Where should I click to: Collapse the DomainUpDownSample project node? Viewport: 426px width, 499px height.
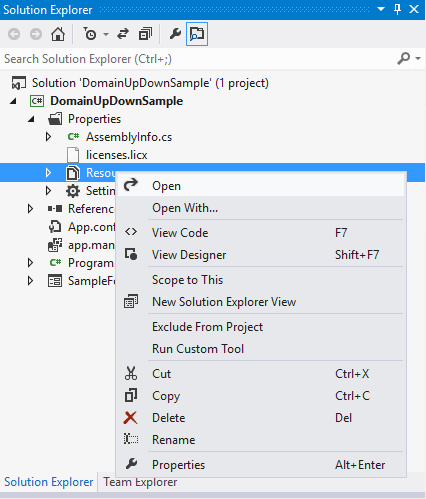(13, 101)
